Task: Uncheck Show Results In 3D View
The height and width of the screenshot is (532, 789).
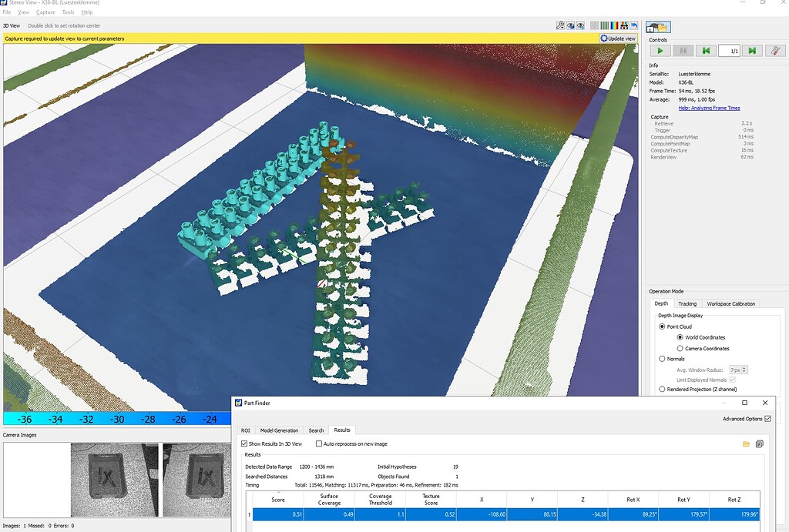Action: coord(243,443)
